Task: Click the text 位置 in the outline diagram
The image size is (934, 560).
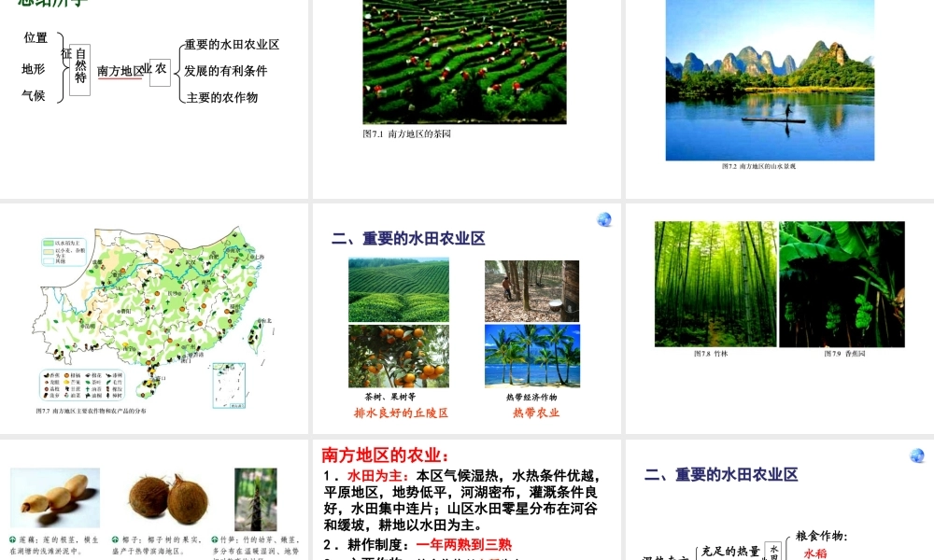Action: point(35,37)
